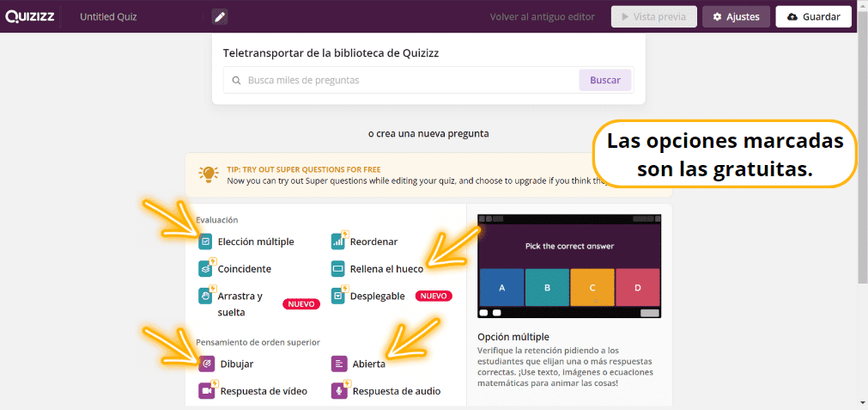This screenshot has height=410, width=868.
Task: Click the Quizizz logo
Action: tap(30, 16)
